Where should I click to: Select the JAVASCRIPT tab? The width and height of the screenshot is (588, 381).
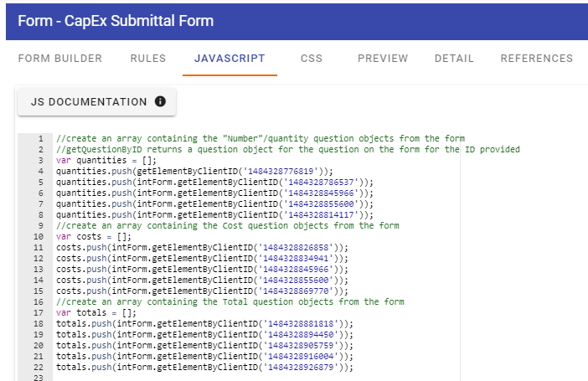230,59
